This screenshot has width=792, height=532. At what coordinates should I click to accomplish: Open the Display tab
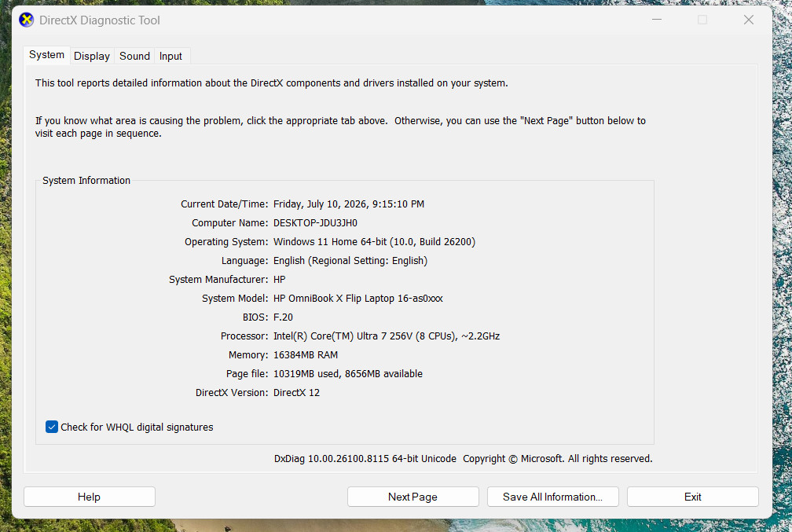(91, 56)
